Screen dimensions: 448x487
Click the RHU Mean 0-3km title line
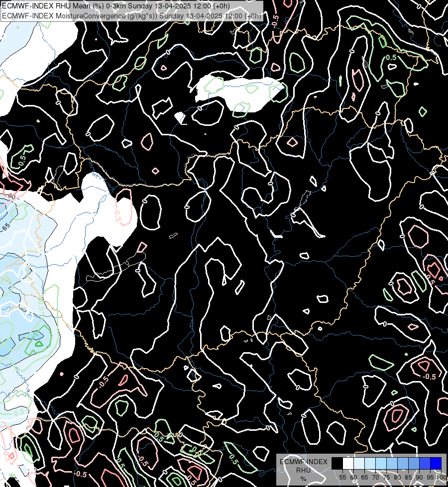tap(116, 6)
